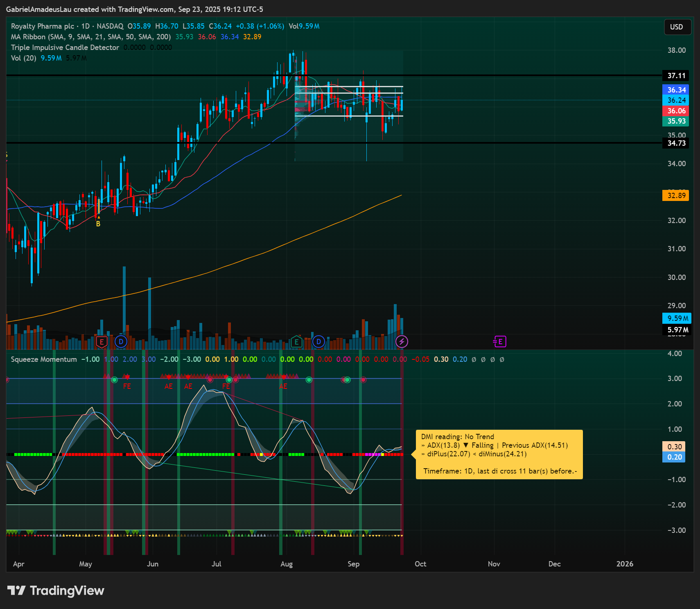Click the green earnings E marker in August
700x609 pixels.
[296, 342]
